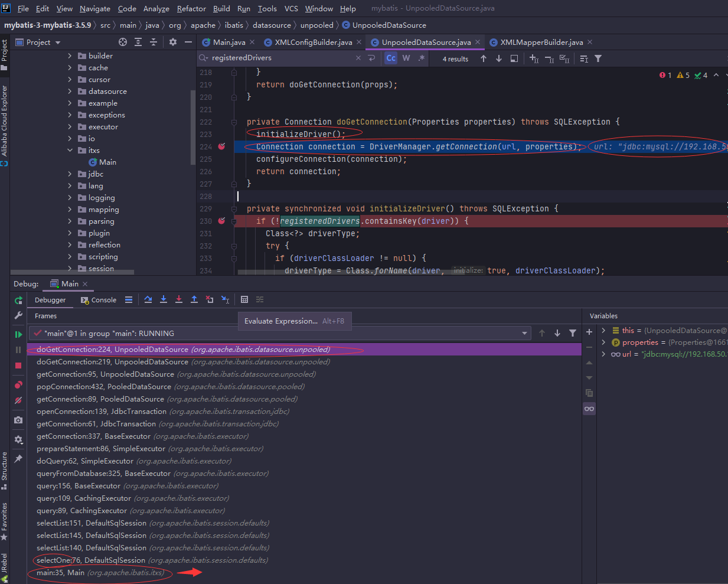Clear the registeredDrivers search text
Screen dimensions: 728x584
pyautogui.click(x=358, y=58)
